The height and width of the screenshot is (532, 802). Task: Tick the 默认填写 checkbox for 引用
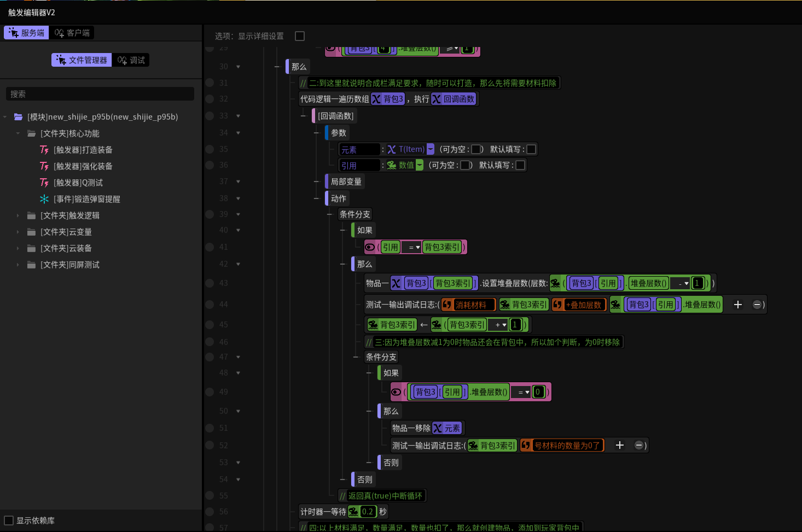(x=520, y=165)
